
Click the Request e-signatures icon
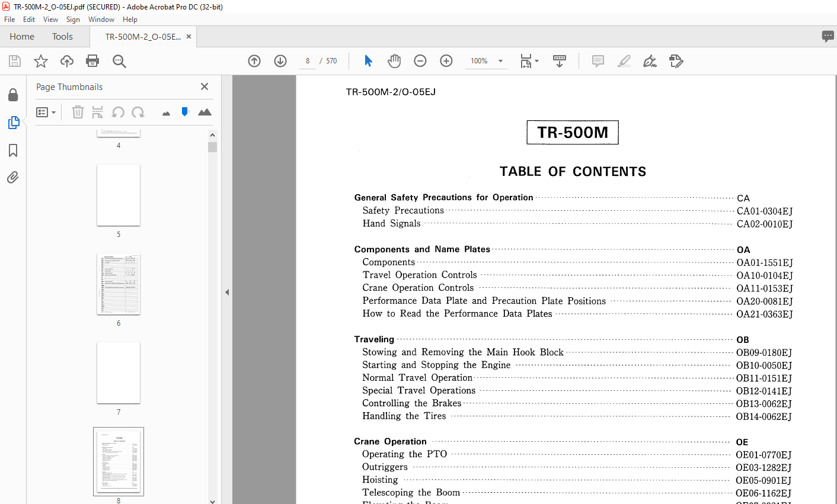point(676,61)
